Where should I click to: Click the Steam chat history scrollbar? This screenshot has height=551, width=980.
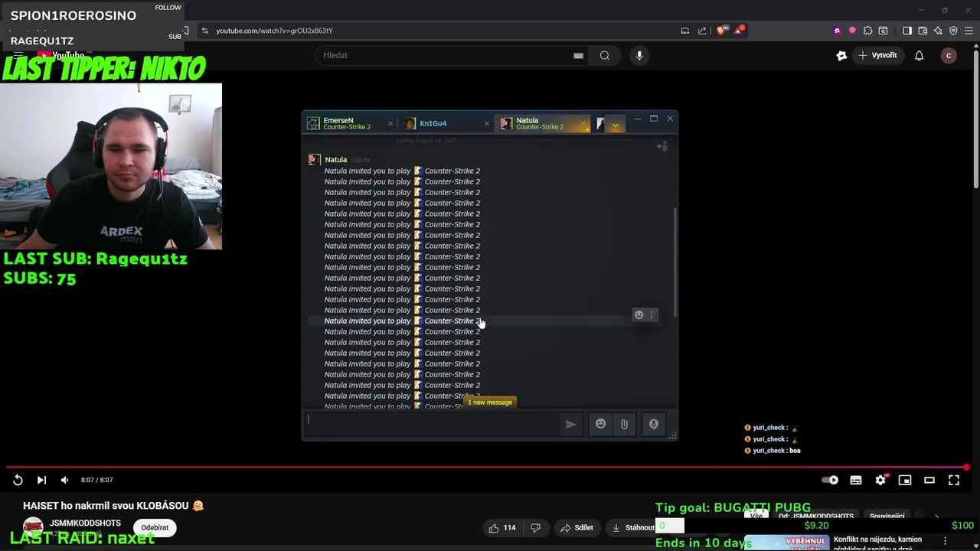(x=675, y=260)
